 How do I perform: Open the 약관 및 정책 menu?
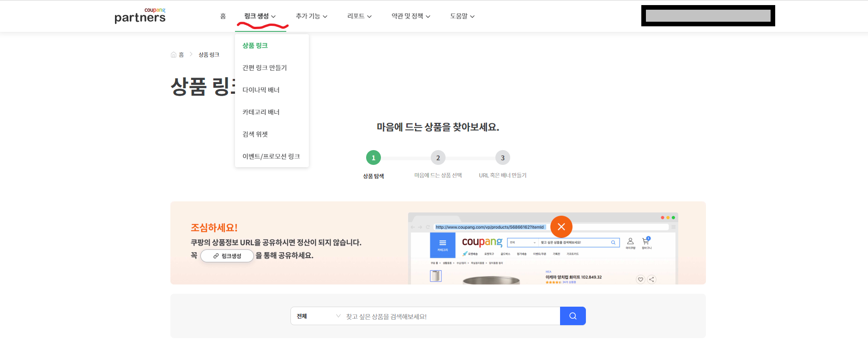pyautogui.click(x=411, y=16)
